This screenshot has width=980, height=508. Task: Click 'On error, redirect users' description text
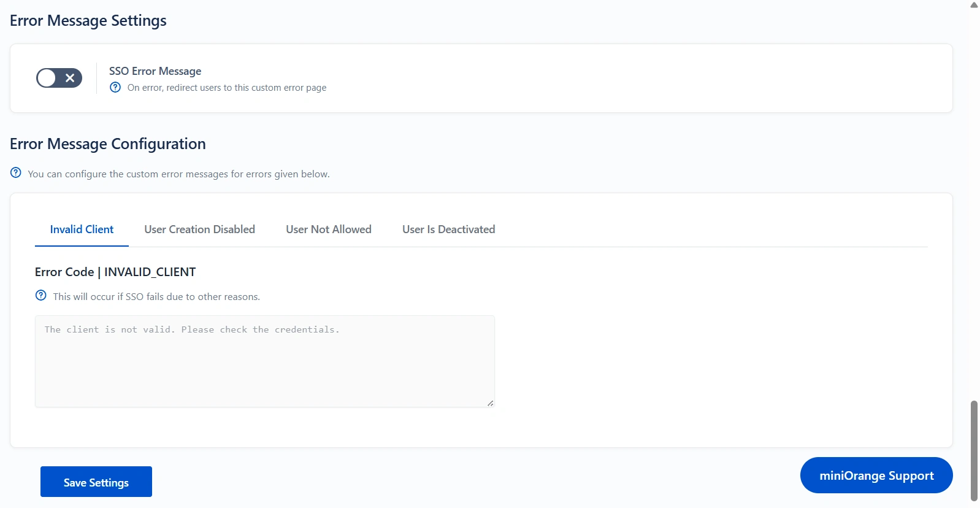point(226,88)
